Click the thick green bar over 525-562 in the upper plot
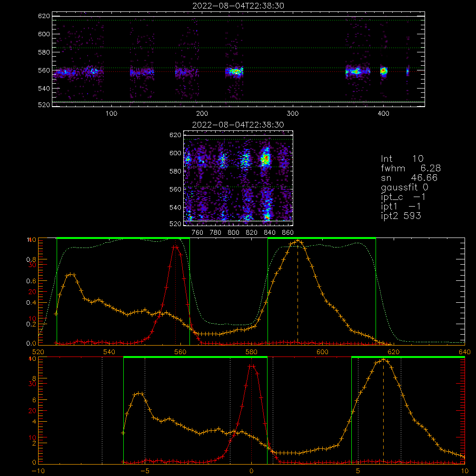Image resolution: width=476 pixels, height=476 pixels. tap(123, 238)
